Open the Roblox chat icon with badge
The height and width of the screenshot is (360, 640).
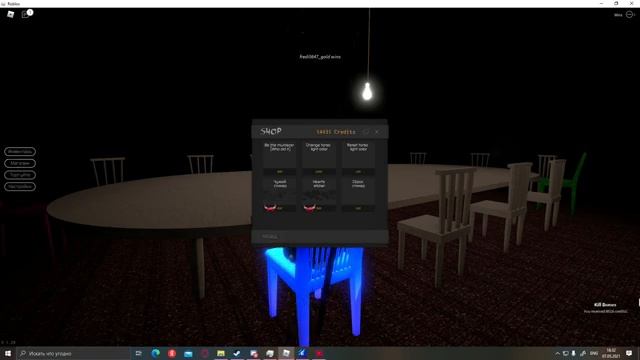coord(27,14)
